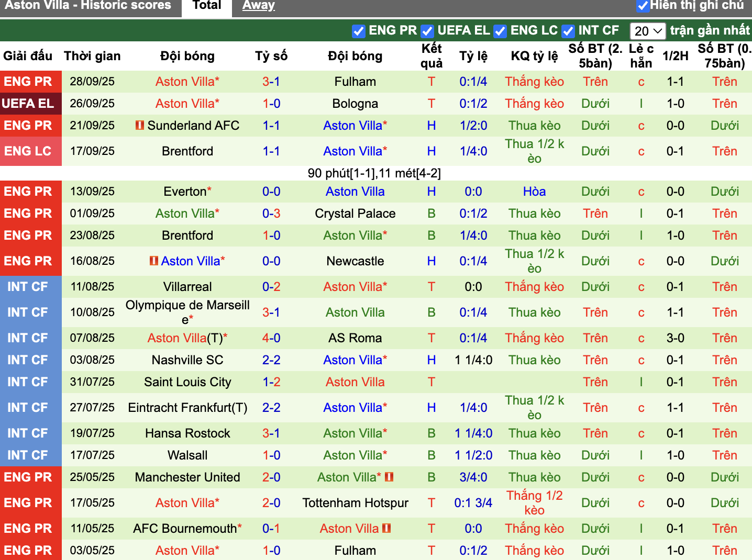Click the 'Thắng 1/2 kèo' result in the Tottenham row
The height and width of the screenshot is (560, 752).
pos(534,503)
